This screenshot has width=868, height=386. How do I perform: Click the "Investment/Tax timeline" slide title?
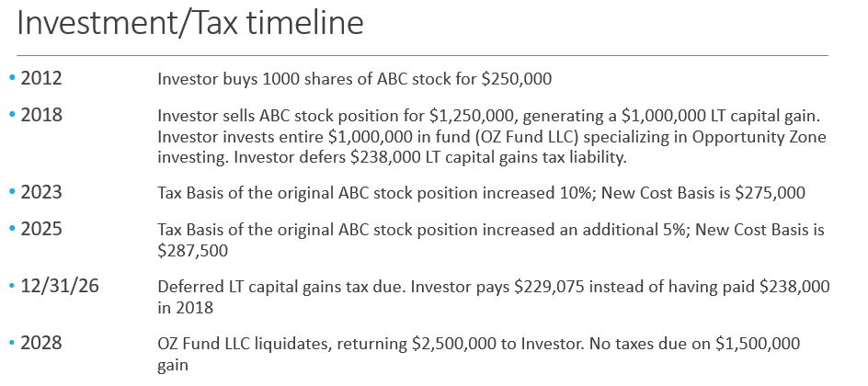point(189,24)
